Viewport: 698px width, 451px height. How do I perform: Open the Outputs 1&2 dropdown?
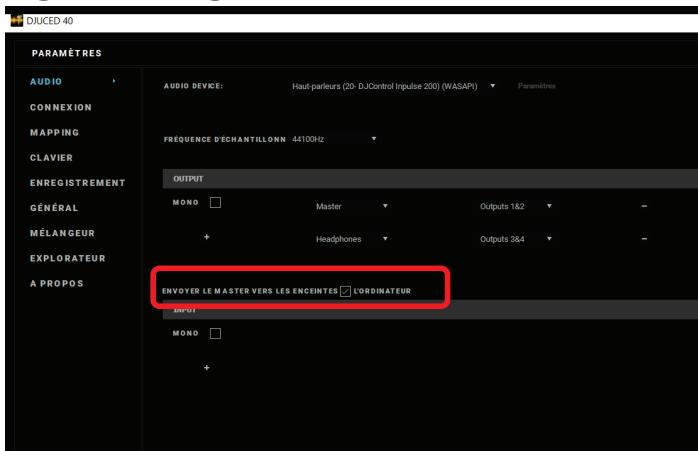coord(516,206)
